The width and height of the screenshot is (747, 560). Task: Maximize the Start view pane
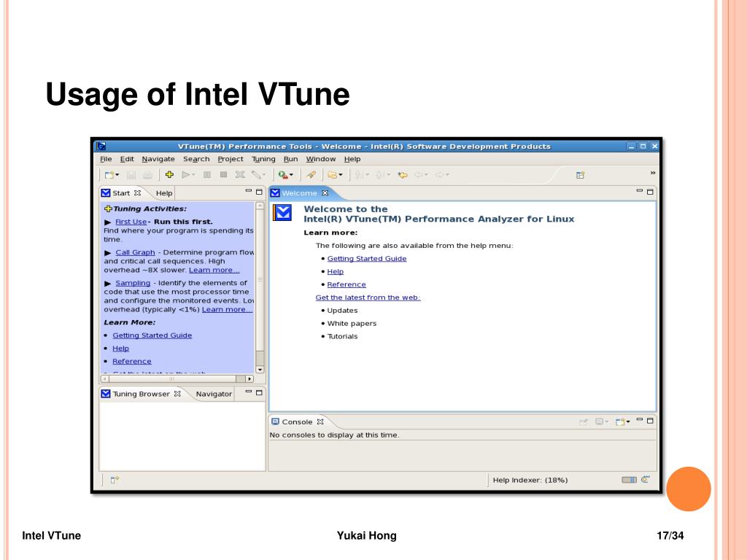pyautogui.click(x=259, y=192)
